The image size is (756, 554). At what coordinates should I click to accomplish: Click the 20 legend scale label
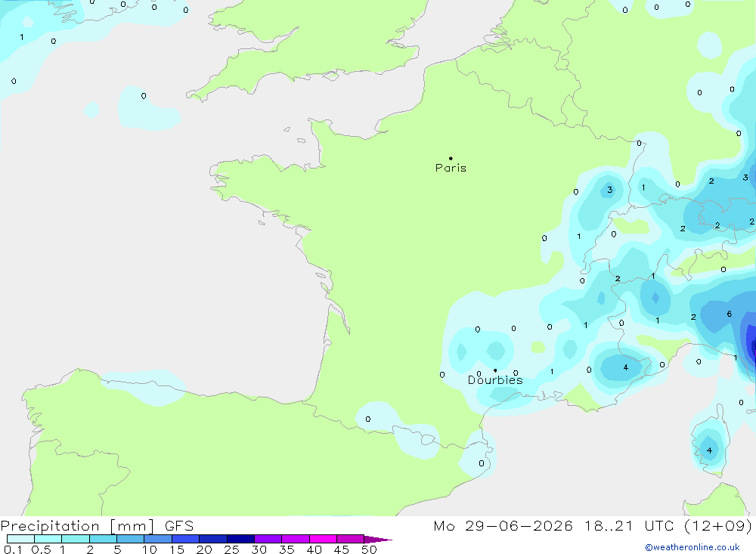[x=204, y=549]
